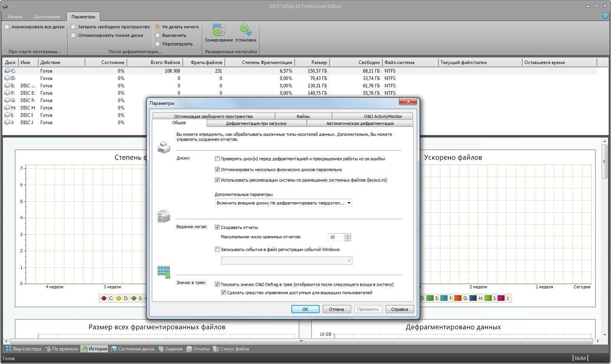Open Задания view
The width and height of the screenshot is (611, 364).
(x=170, y=349)
